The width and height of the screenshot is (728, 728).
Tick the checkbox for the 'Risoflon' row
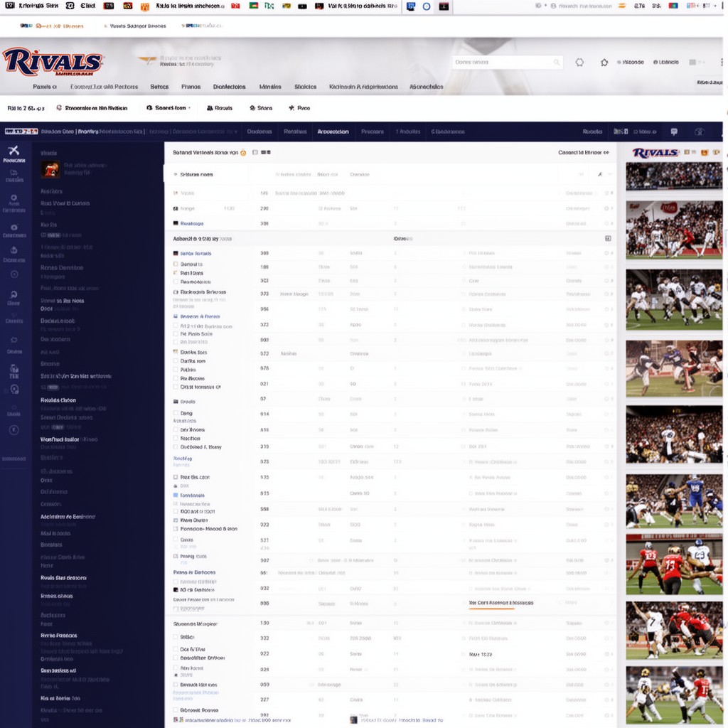point(176,438)
